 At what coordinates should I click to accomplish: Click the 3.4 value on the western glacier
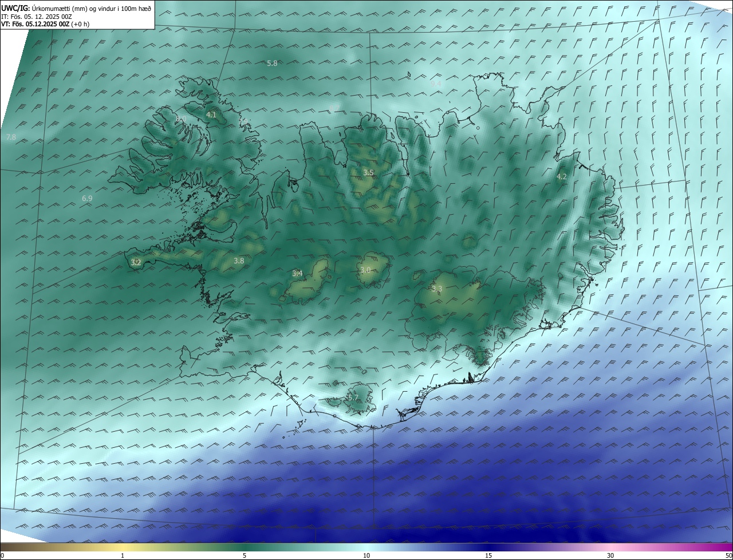pyautogui.click(x=297, y=273)
